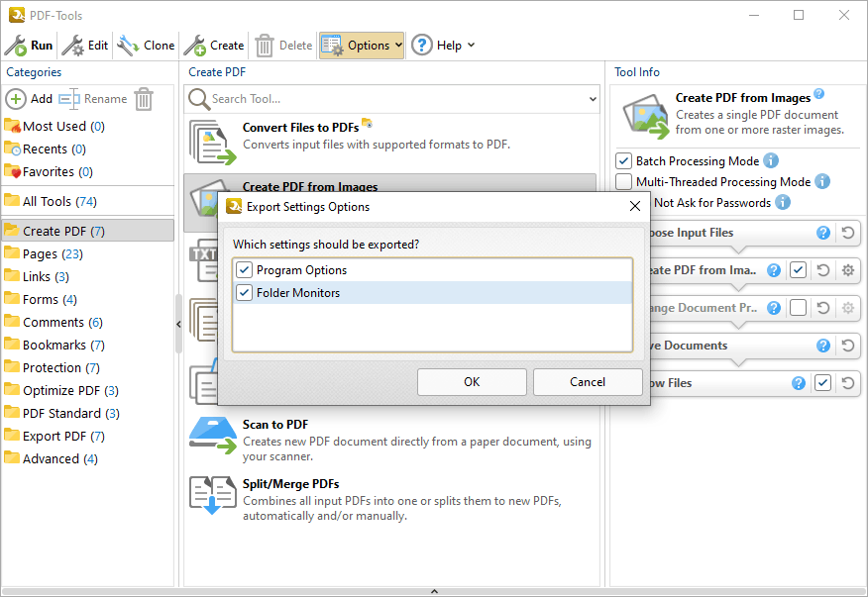This screenshot has height=597, width=868.
Task: Reset the Show Files step
Action: pos(847,383)
